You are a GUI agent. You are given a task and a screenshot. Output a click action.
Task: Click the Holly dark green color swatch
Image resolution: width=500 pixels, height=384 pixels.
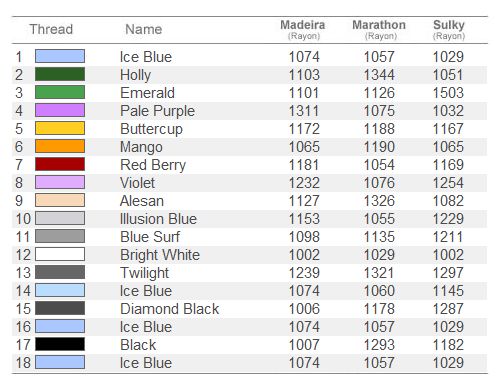60,74
